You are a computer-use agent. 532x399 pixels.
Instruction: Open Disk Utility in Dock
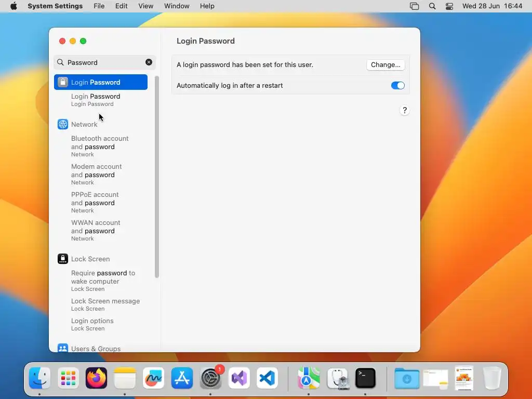[x=337, y=378]
